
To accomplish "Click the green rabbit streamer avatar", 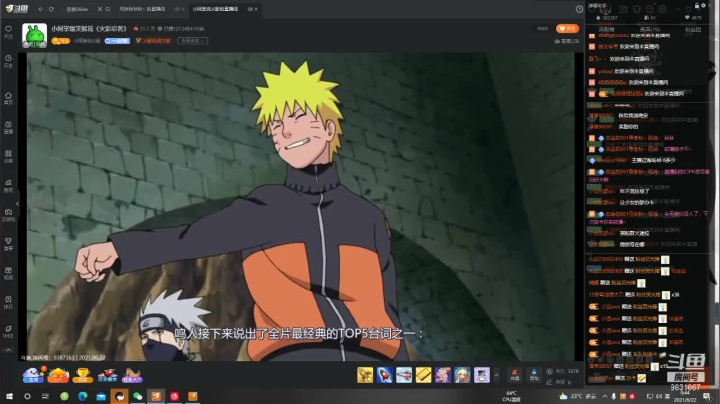I will (x=34, y=35).
